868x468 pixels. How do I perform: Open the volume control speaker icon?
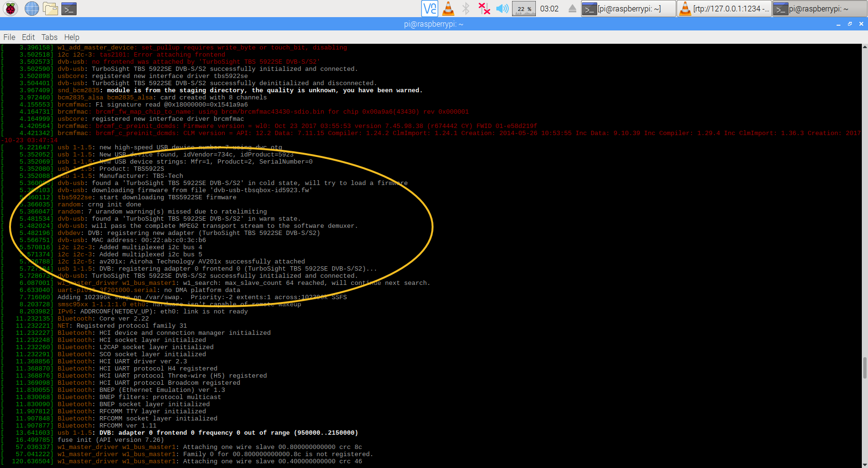(502, 9)
